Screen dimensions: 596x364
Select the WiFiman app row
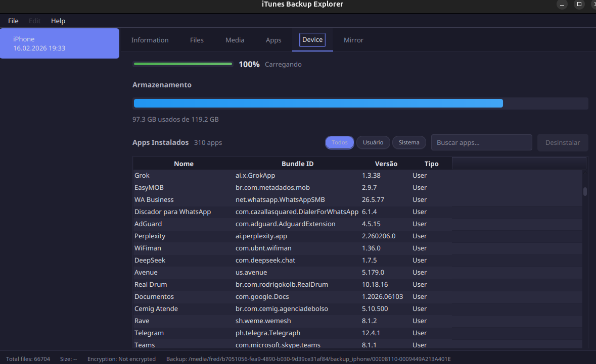[357, 248]
